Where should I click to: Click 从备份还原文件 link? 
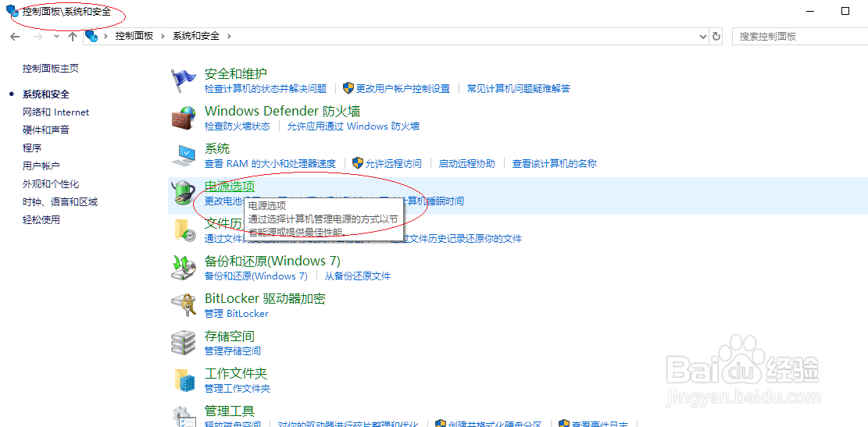[x=358, y=276]
